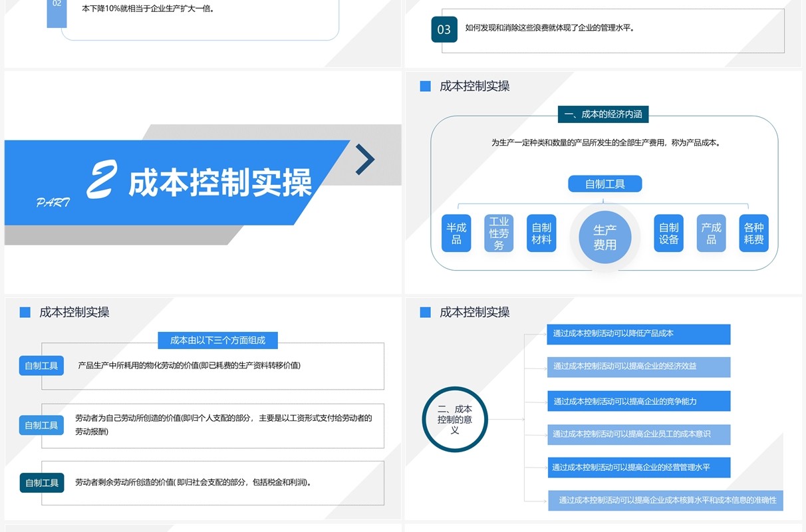
Task: Click the dark "自制工具" tag beside "劳动者剩余劳动"
Action: point(42,483)
